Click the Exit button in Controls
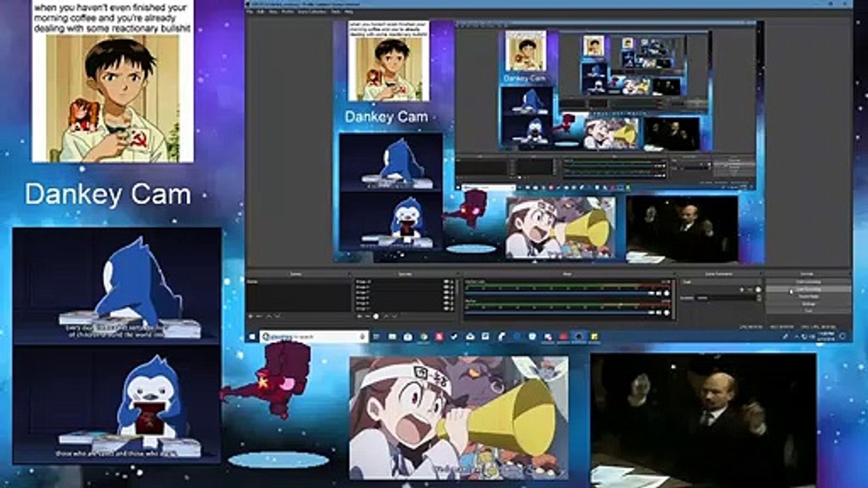The image size is (868, 488). (808, 312)
